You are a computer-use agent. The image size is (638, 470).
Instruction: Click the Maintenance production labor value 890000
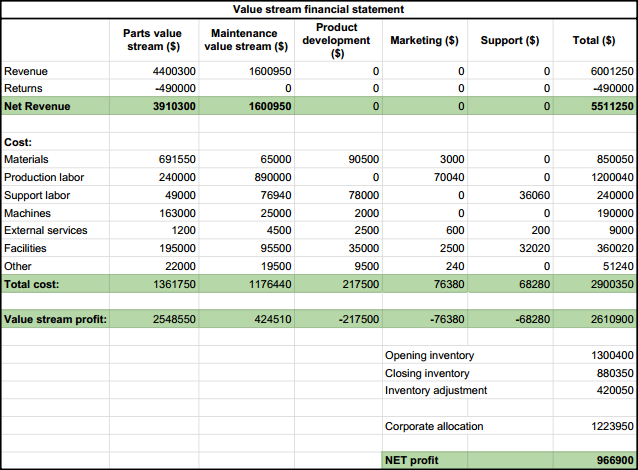pyautogui.click(x=270, y=177)
